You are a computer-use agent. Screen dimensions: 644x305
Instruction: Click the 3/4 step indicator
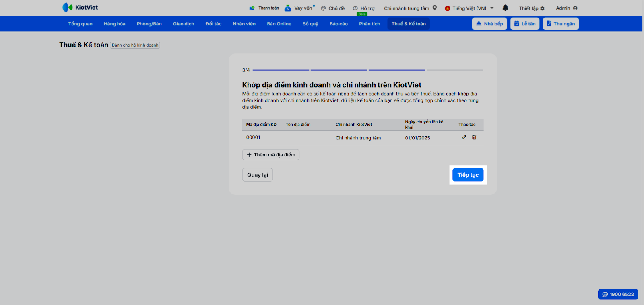click(x=246, y=70)
